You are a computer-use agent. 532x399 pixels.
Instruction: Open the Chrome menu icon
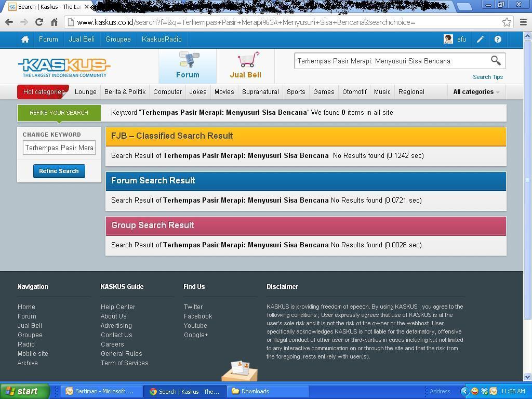click(524, 22)
